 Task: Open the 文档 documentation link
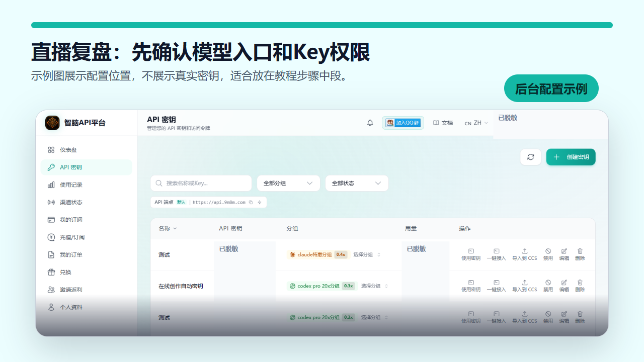click(x=443, y=123)
